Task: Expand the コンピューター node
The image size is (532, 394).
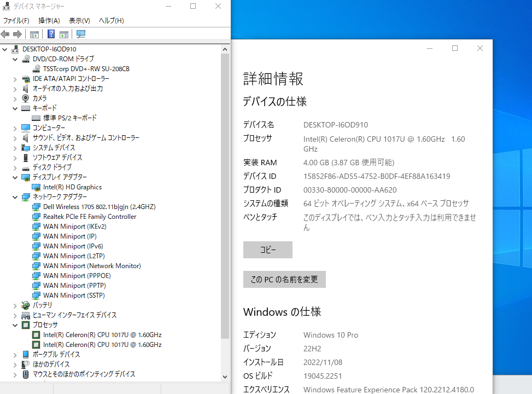Action: click(x=15, y=129)
